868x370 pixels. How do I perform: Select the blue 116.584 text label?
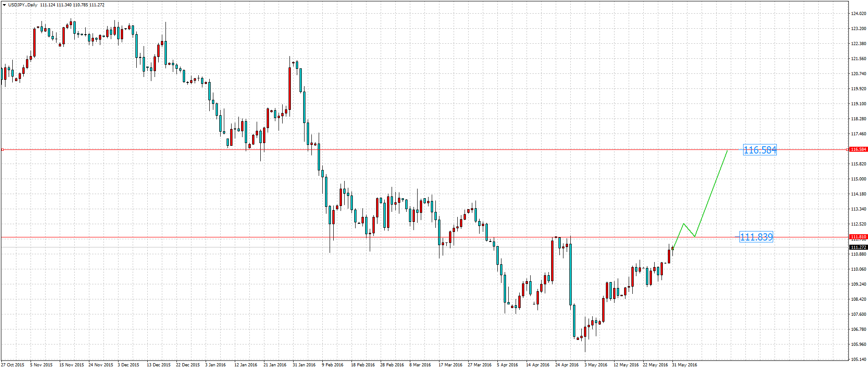pyautogui.click(x=759, y=150)
